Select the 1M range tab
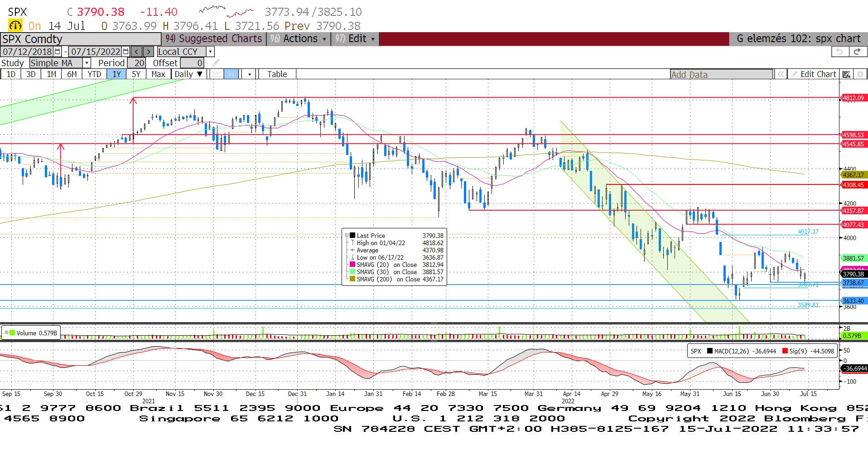The image size is (868, 454). (x=52, y=74)
